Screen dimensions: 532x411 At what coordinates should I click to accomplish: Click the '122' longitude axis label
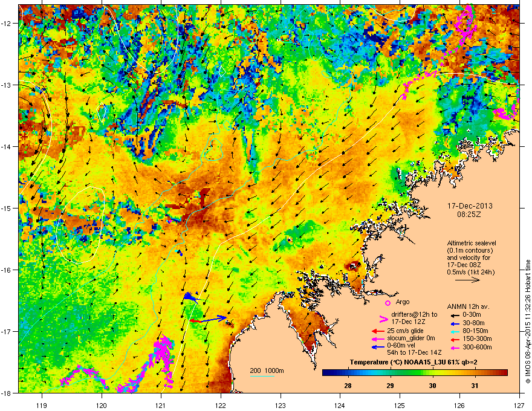pyautogui.click(x=221, y=405)
